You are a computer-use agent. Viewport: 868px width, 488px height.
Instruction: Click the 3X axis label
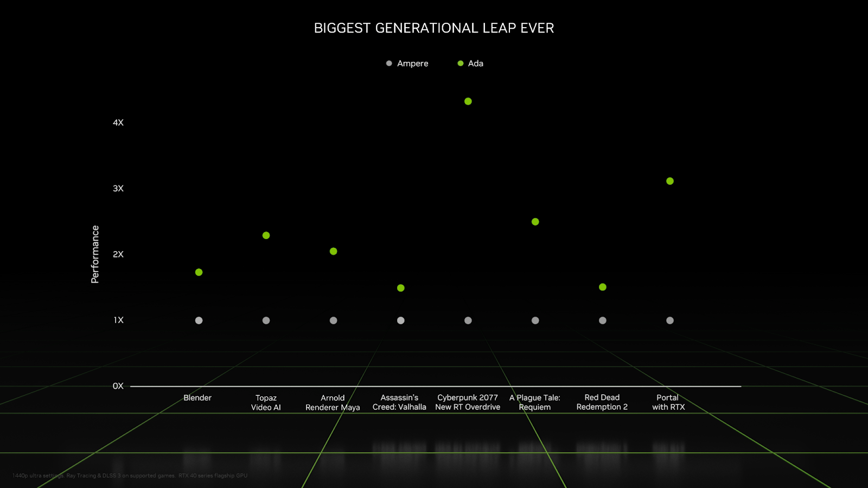point(118,189)
